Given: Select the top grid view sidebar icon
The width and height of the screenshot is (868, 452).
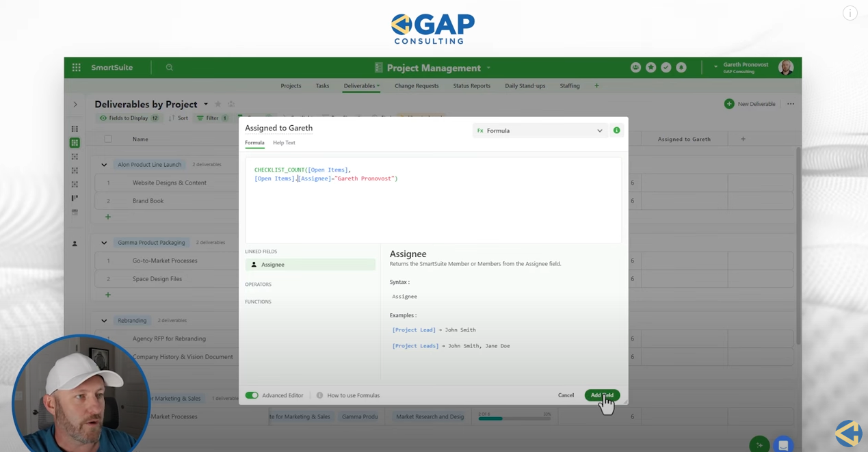Looking at the screenshot, I should 75,129.
